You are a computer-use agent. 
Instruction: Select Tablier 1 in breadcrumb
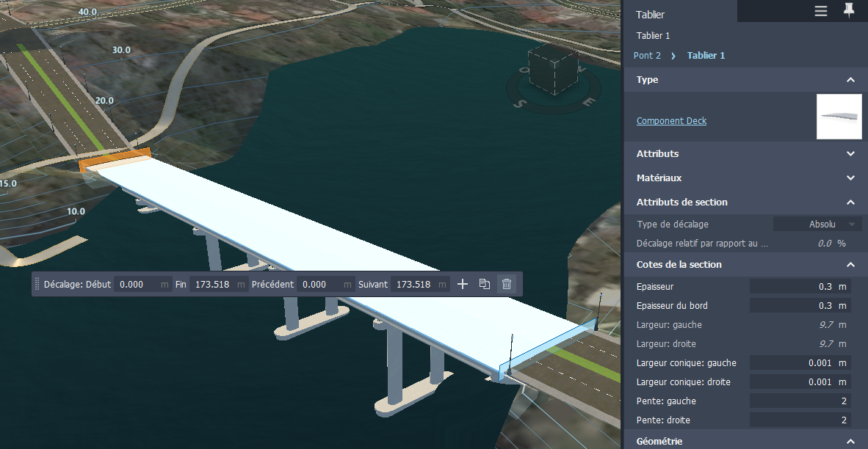706,55
